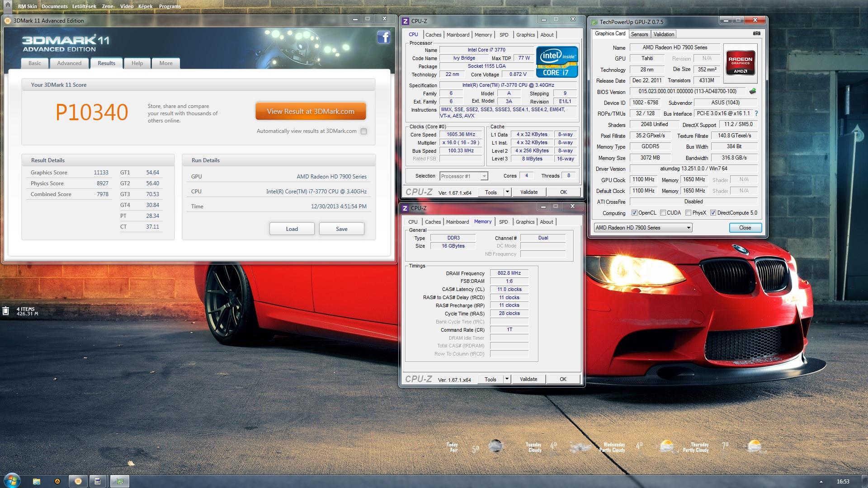Expand the AMD Radeon HD 7900 Series dropdown
Image resolution: width=868 pixels, height=488 pixels.
tap(689, 228)
